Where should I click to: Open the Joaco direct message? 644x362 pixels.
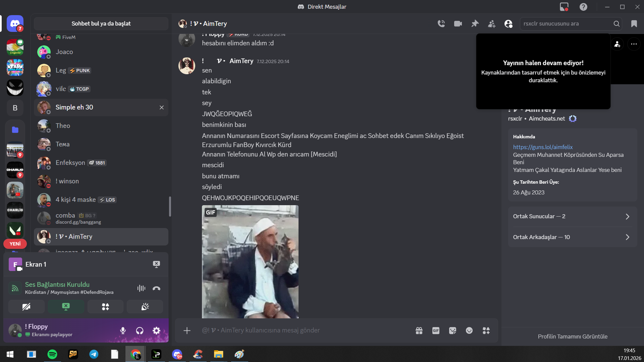point(101,52)
